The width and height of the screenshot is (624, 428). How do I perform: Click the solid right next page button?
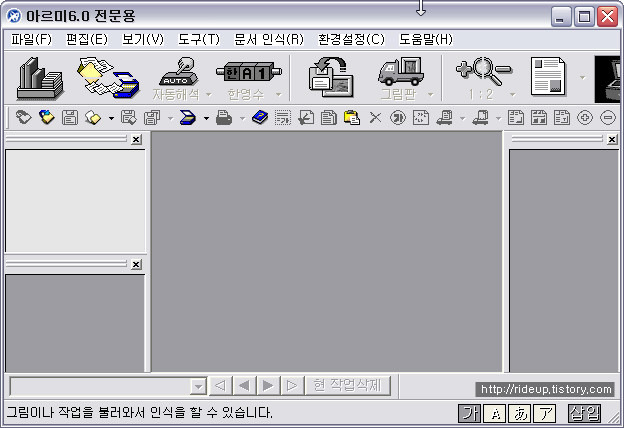pos(268,385)
